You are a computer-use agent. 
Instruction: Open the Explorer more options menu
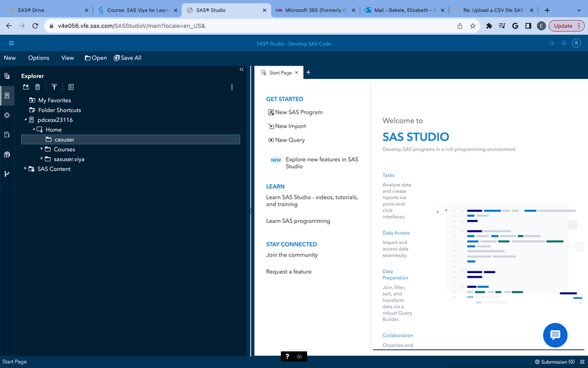pyautogui.click(x=232, y=87)
